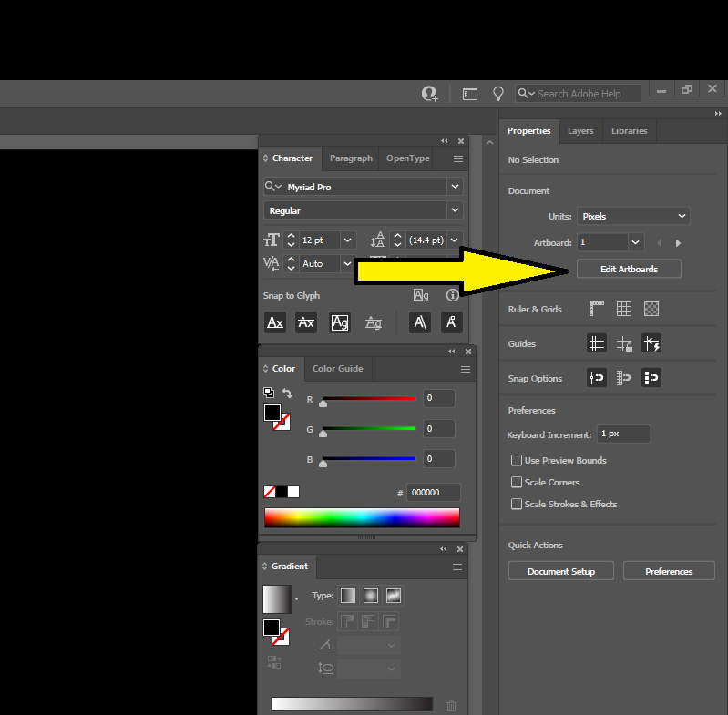Click the Strikethrough Ax snap icon
This screenshot has width=728, height=715.
306,322
